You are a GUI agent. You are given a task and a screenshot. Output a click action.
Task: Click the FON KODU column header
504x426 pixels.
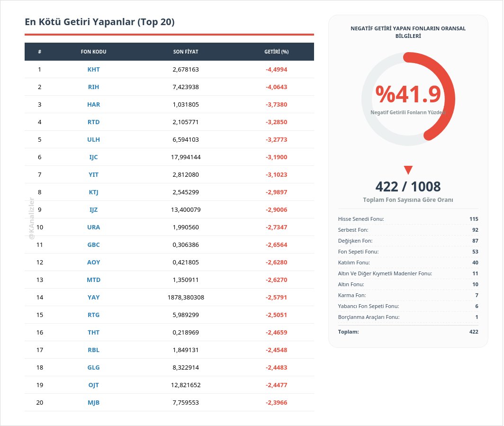[x=93, y=52]
